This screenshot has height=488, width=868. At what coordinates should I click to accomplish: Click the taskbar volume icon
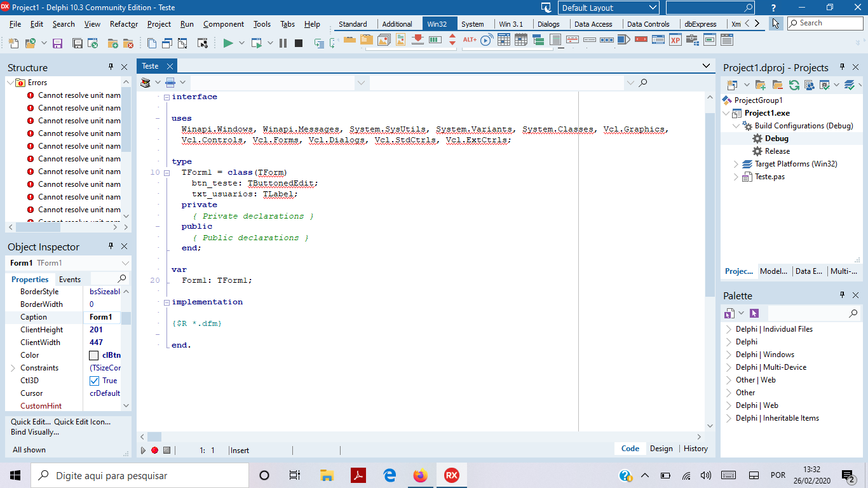tap(705, 475)
